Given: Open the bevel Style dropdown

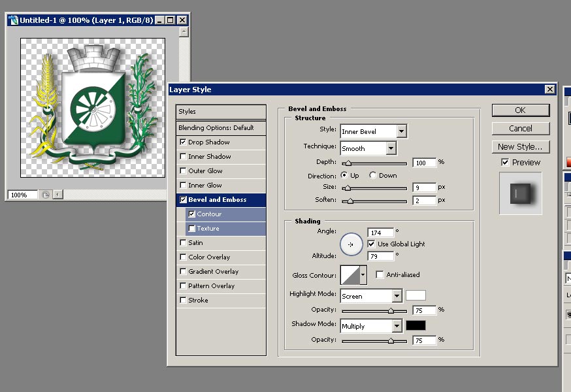Looking at the screenshot, I should (401, 131).
